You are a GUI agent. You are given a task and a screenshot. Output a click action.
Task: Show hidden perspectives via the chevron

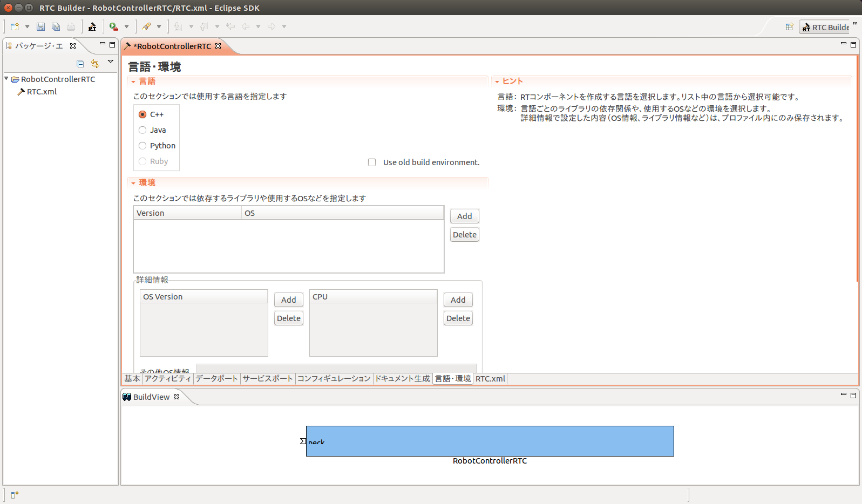click(x=855, y=24)
